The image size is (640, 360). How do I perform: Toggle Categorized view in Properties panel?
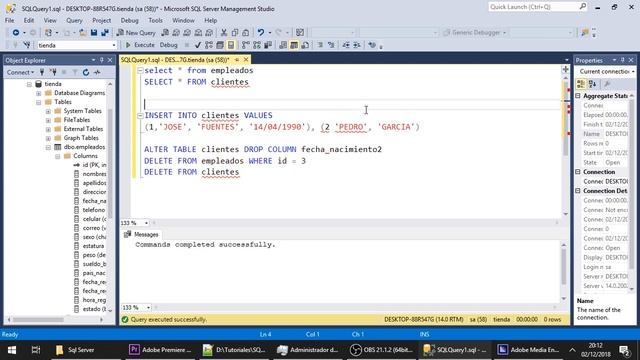(581, 84)
